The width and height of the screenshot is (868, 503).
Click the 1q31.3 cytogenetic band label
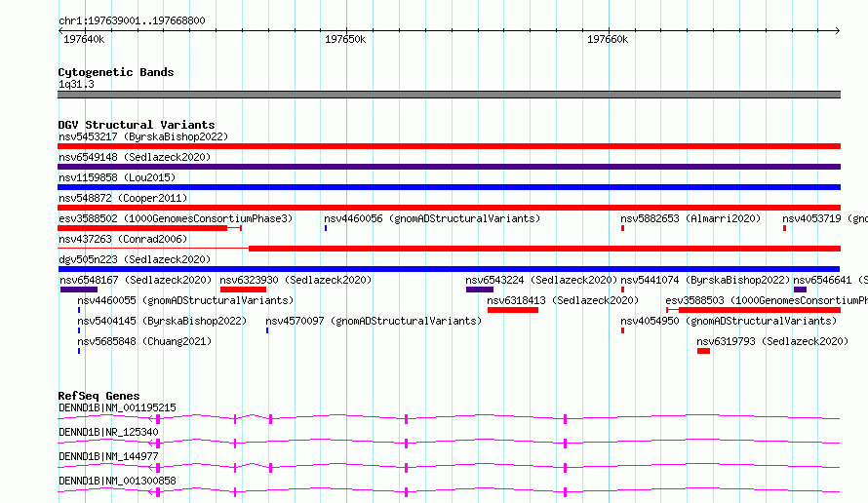(x=76, y=84)
